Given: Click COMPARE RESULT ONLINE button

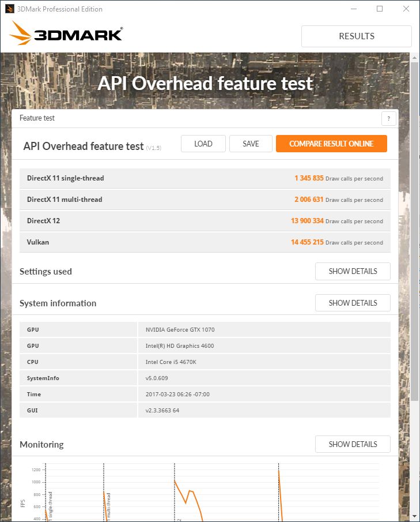Looking at the screenshot, I should click(x=331, y=144).
